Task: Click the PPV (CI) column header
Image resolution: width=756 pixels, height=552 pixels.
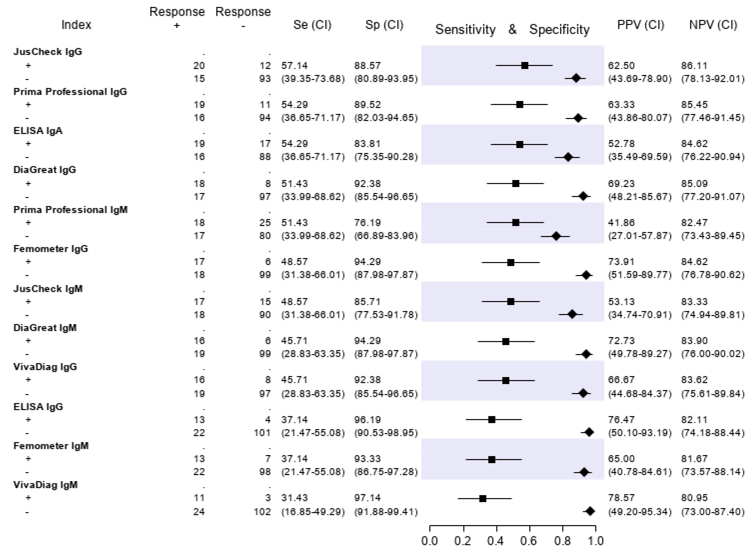Action: click(641, 25)
